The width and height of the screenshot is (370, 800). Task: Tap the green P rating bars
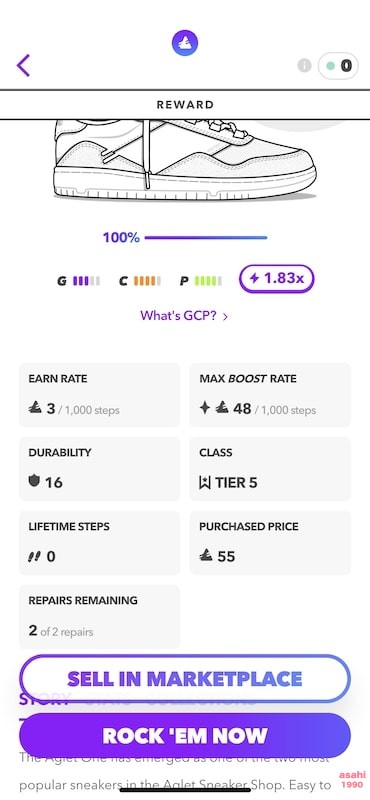pos(208,281)
